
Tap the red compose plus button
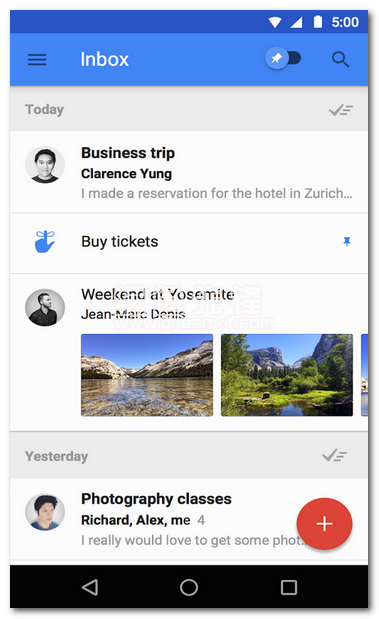(x=324, y=524)
